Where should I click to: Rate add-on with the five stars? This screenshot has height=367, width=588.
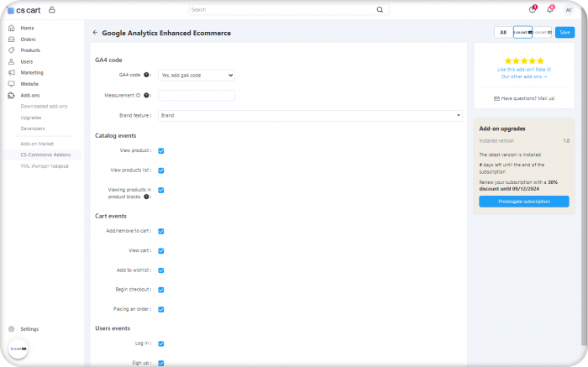point(524,60)
